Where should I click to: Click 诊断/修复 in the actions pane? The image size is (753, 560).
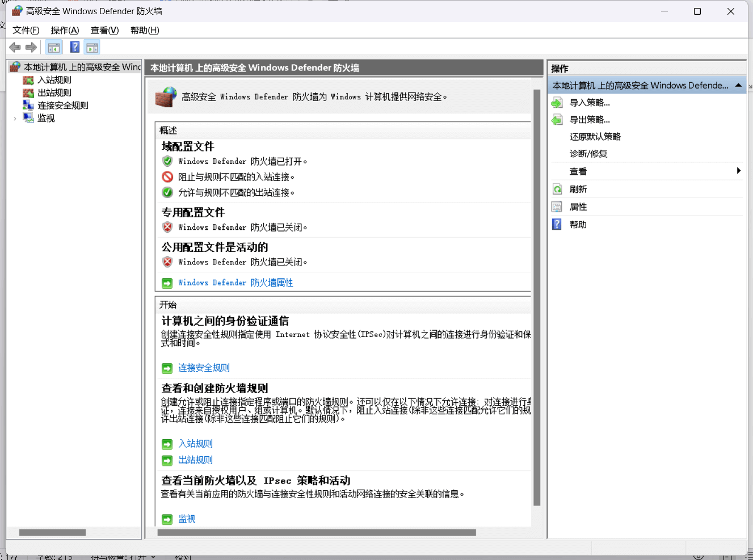pos(588,154)
